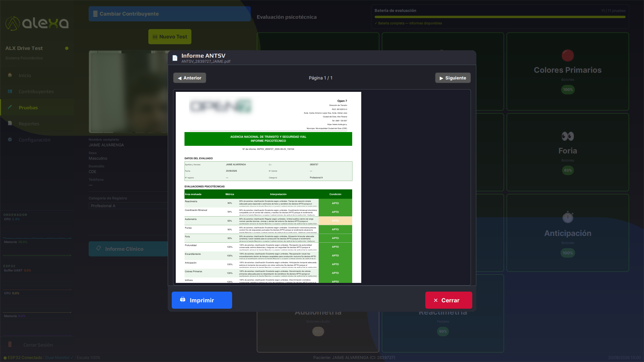Click the ORDENADOR 'CPU 2.4%' reading
Image resolution: width=644 pixels, height=362 pixels.
point(12,219)
